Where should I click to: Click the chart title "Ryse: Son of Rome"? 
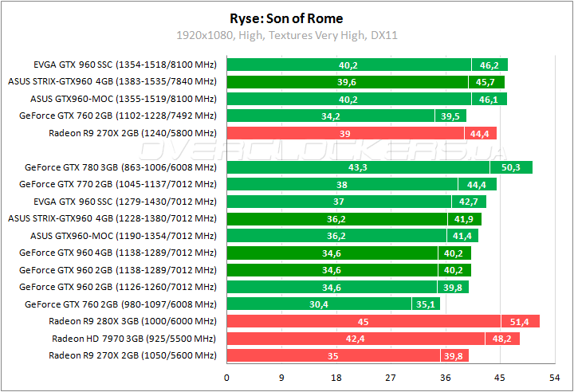coord(287,18)
